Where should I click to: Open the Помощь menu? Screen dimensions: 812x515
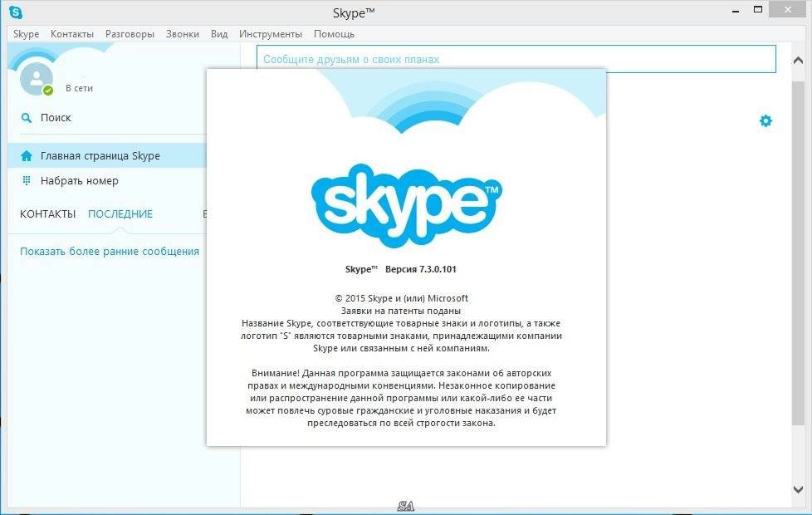[x=334, y=34]
